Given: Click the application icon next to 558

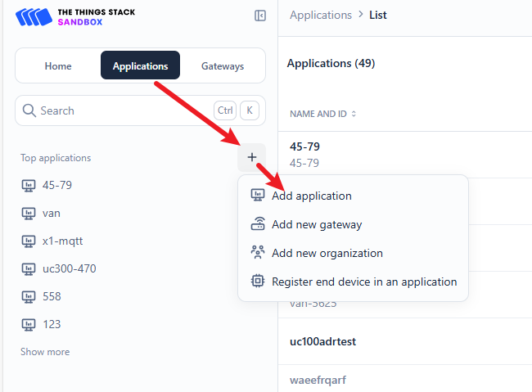Looking at the screenshot, I should [29, 297].
